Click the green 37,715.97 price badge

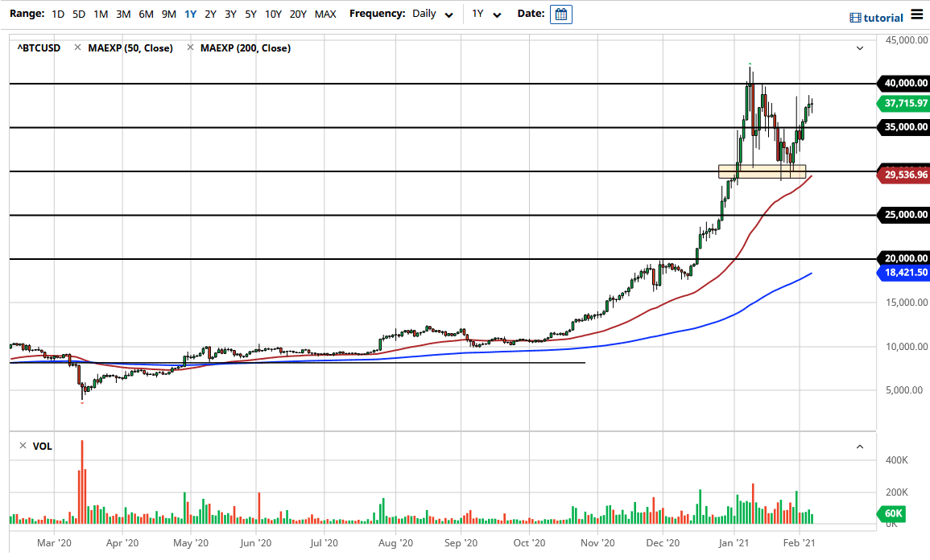coord(903,103)
